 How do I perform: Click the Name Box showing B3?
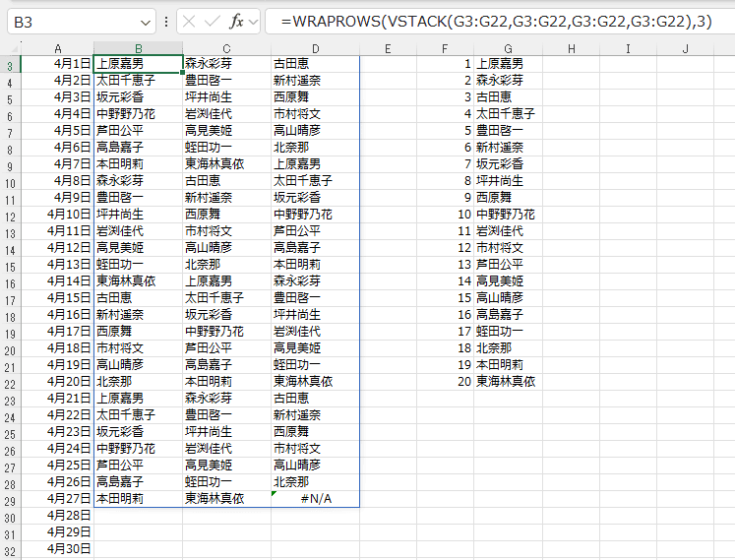click(x=69, y=21)
